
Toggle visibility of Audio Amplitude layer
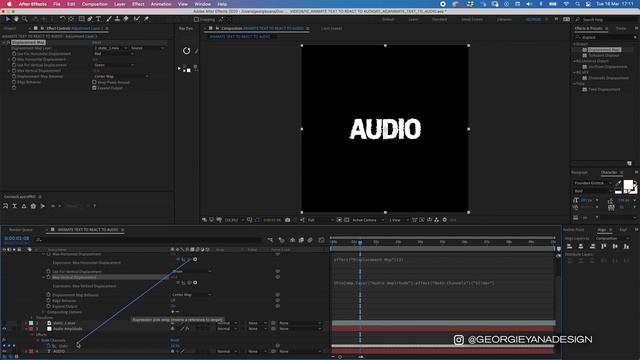pos(4,329)
